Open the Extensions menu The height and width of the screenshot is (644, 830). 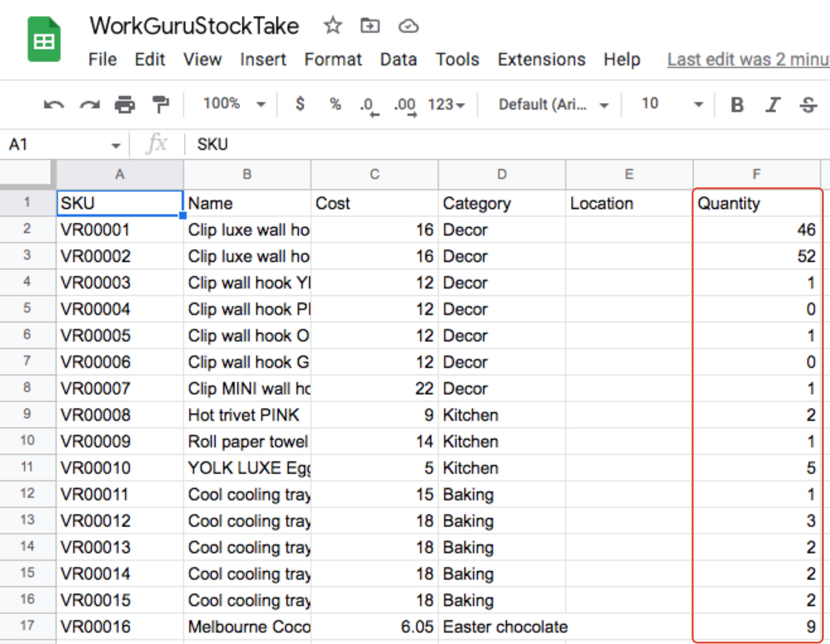click(541, 59)
